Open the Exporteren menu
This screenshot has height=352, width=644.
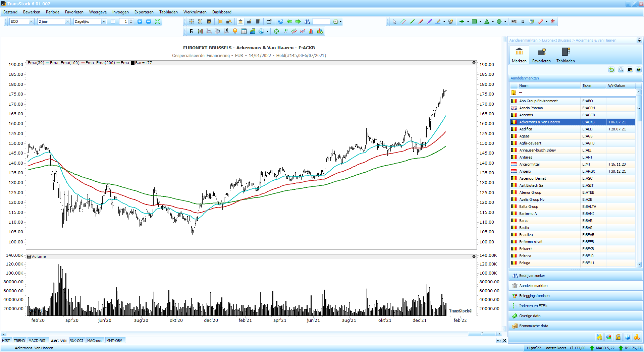[144, 12]
